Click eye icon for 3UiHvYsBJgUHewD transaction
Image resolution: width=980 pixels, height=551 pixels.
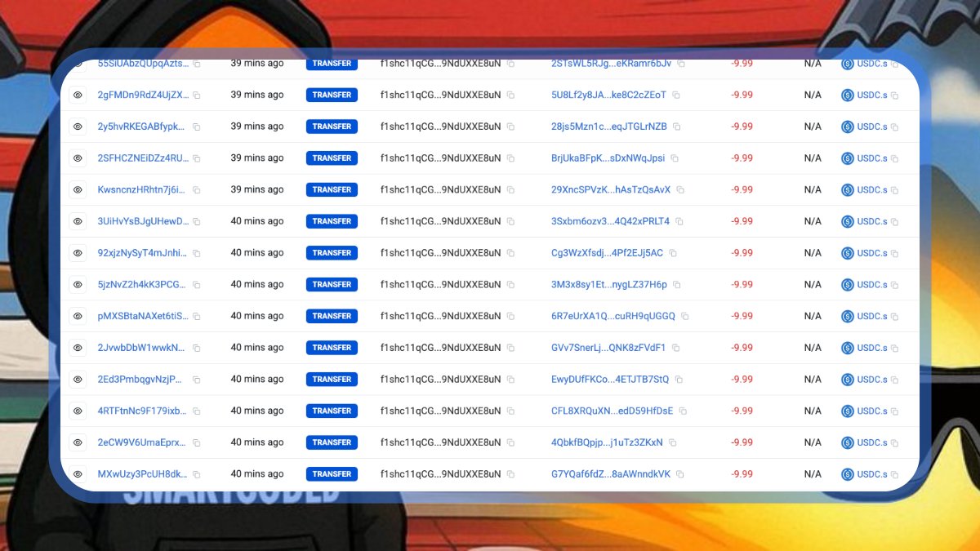pyautogui.click(x=78, y=221)
